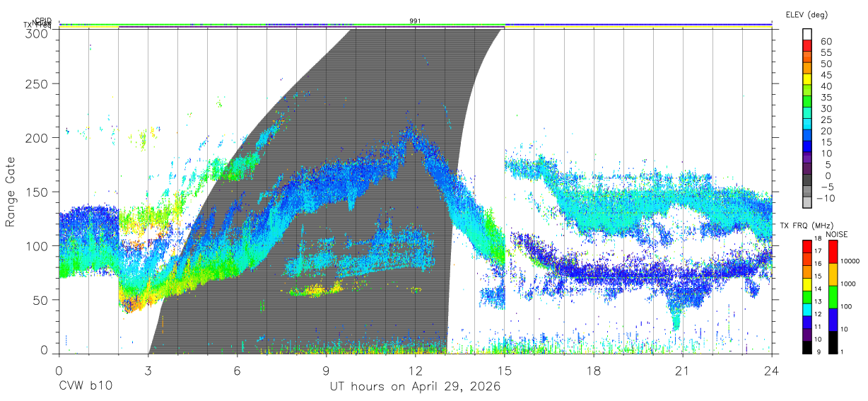Click the 30 label on ELEV color bar
Screen dimensions: 868x401
coord(826,109)
